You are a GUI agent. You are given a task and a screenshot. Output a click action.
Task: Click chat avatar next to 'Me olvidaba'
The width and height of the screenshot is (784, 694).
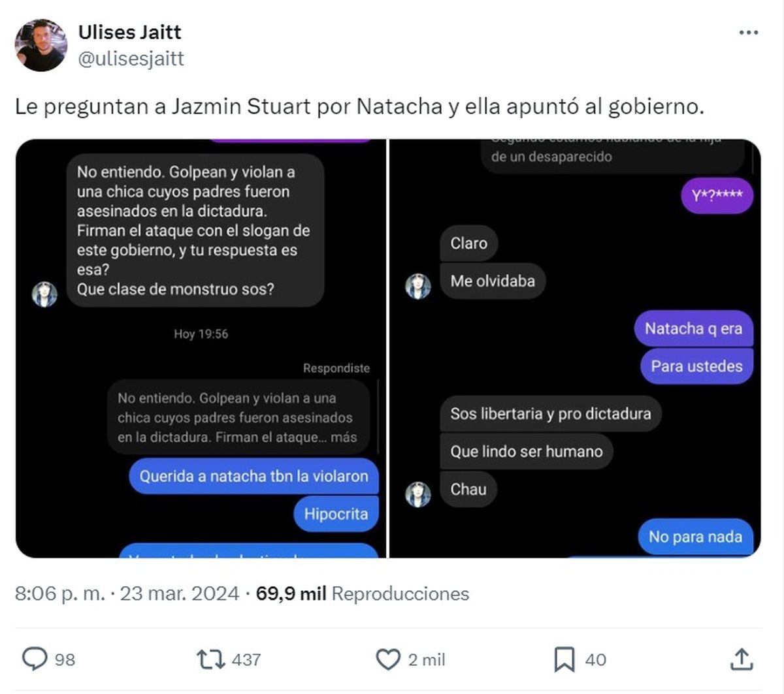click(x=418, y=286)
